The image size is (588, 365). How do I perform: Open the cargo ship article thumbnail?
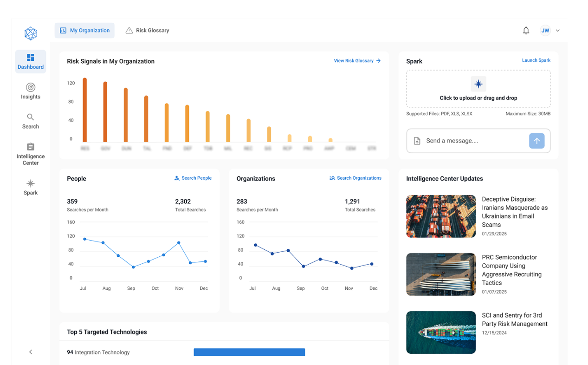441,332
